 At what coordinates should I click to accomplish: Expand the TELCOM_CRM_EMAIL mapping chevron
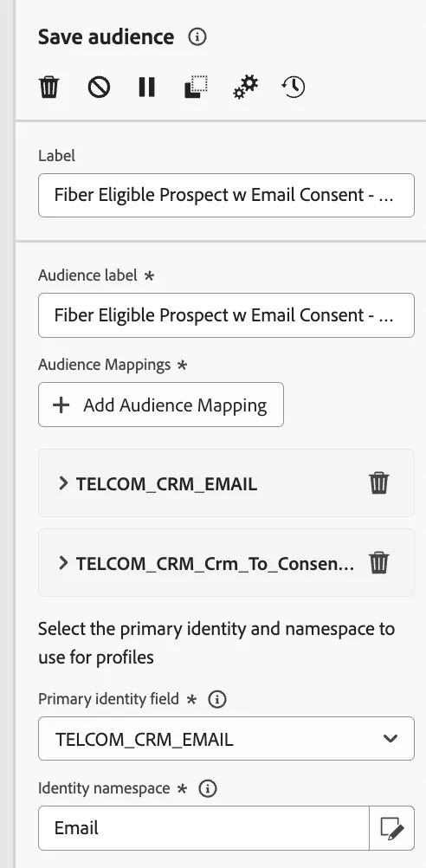(x=63, y=483)
